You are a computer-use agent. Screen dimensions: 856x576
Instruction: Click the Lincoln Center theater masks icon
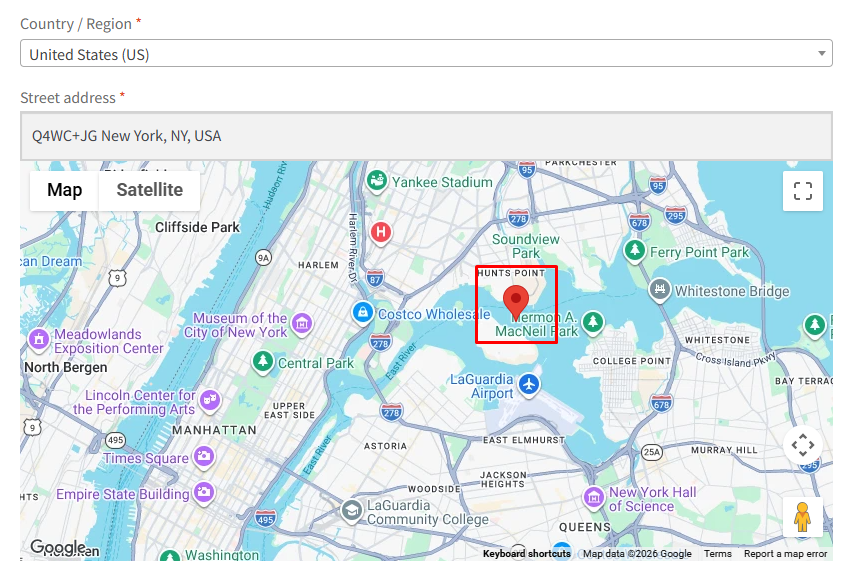click(210, 400)
